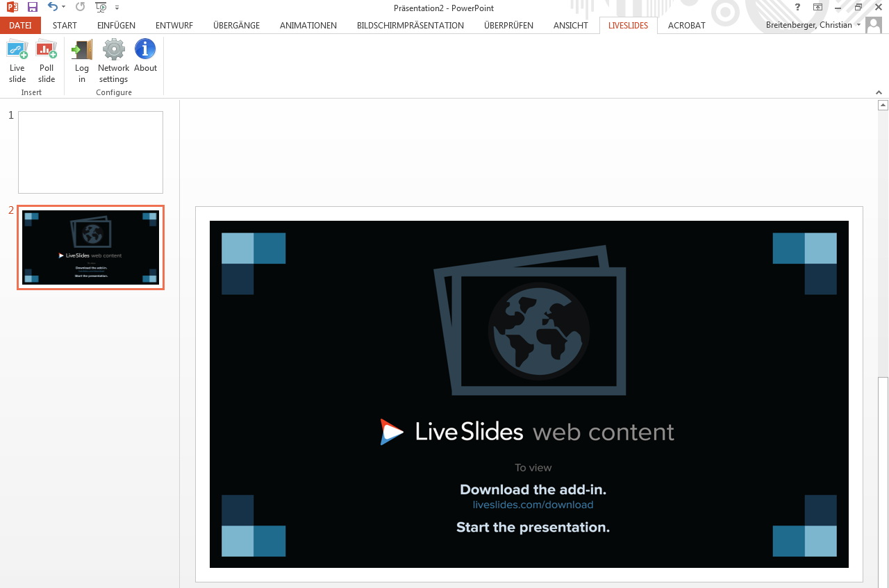The image size is (889, 588).
Task: Click the LiveSlides web content logo text
Action: (527, 432)
